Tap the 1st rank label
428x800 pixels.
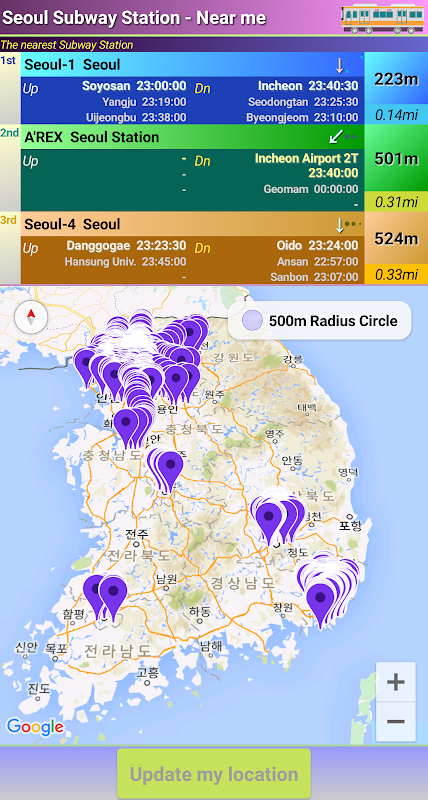(x=8, y=61)
